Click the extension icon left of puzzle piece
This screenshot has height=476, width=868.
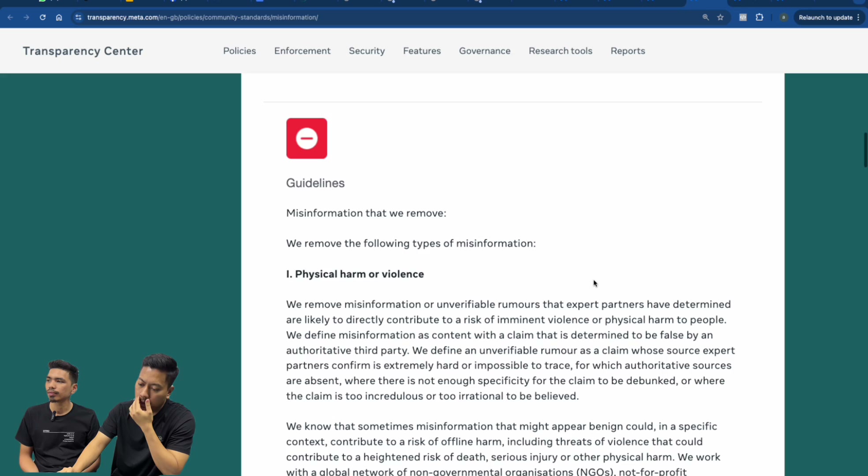point(743,17)
